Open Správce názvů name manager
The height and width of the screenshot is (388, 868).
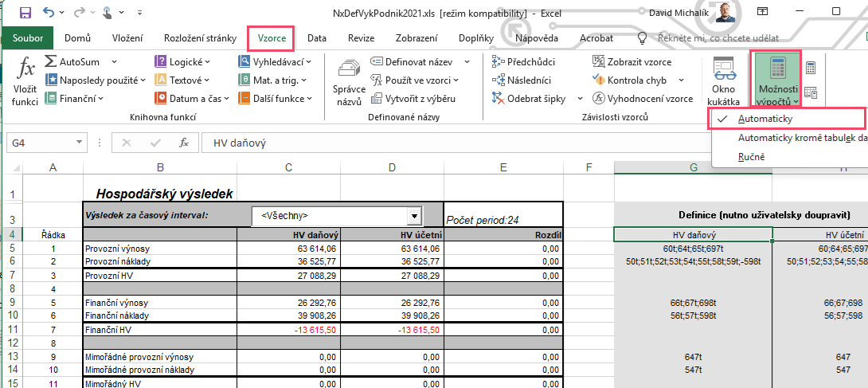coord(348,82)
